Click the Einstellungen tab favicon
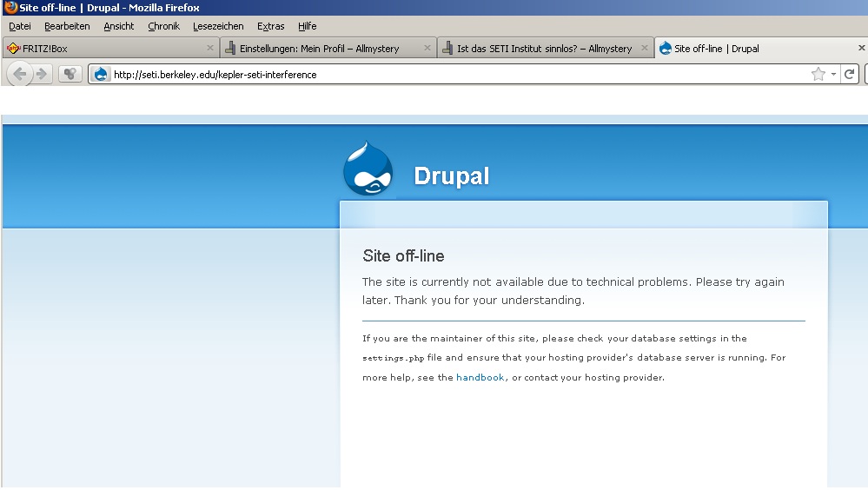The image size is (868, 490). tap(230, 48)
